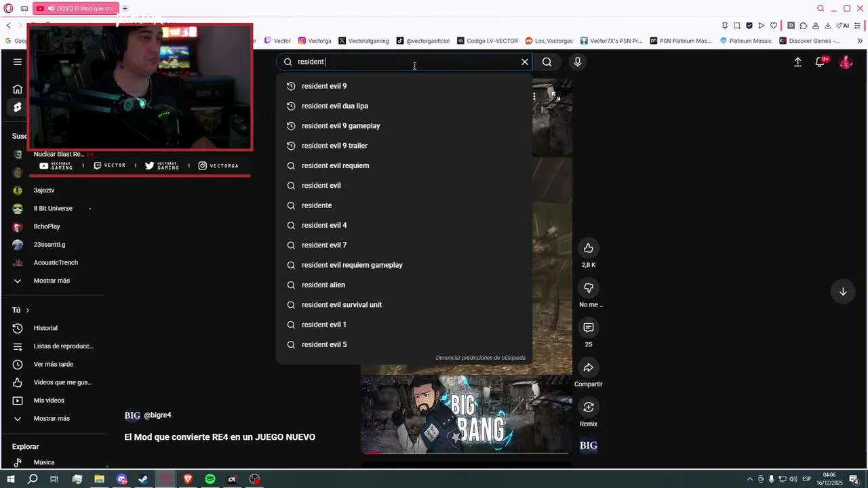Screen dimensions: 868x488
Task: Open the account avatar menu
Action: [846, 62]
